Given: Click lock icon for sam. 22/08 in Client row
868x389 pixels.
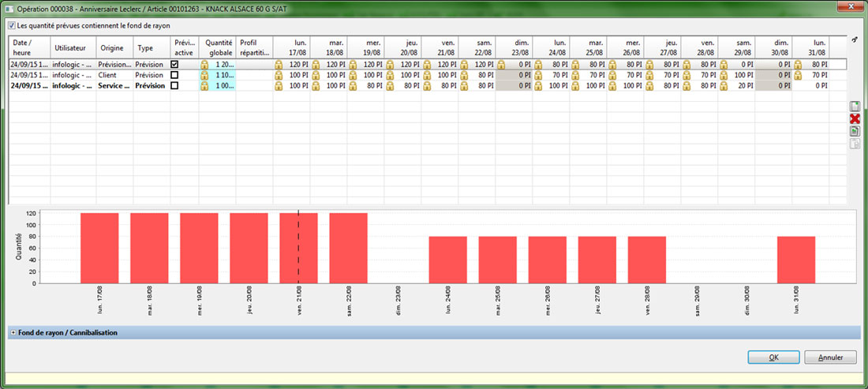Looking at the screenshot, I should click(464, 75).
